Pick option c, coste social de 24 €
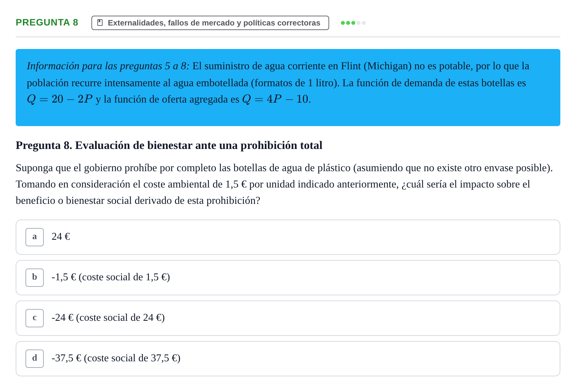 click(x=288, y=318)
